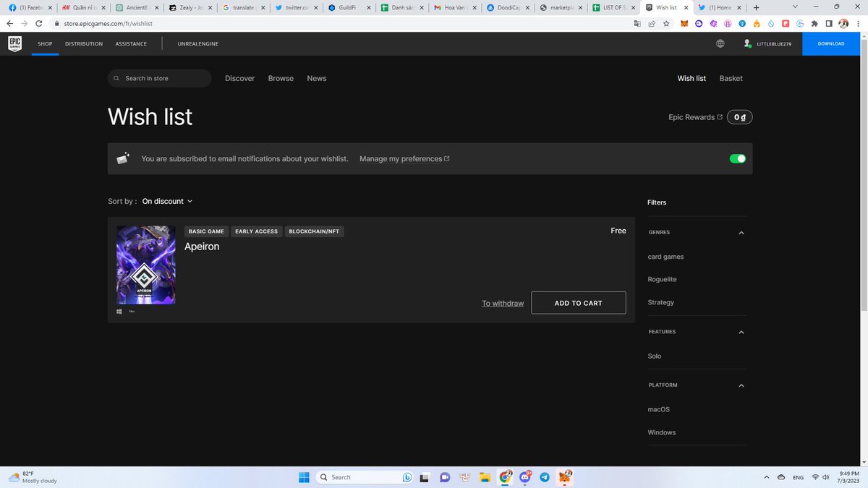Open Manage my preferences link
The width and height of the screenshot is (868, 488).
[404, 158]
